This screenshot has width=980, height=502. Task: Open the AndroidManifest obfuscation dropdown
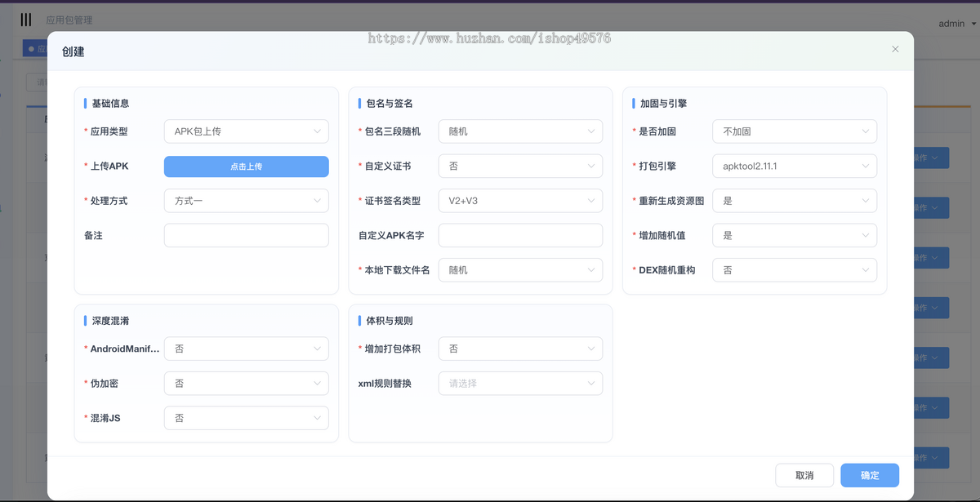pos(247,349)
